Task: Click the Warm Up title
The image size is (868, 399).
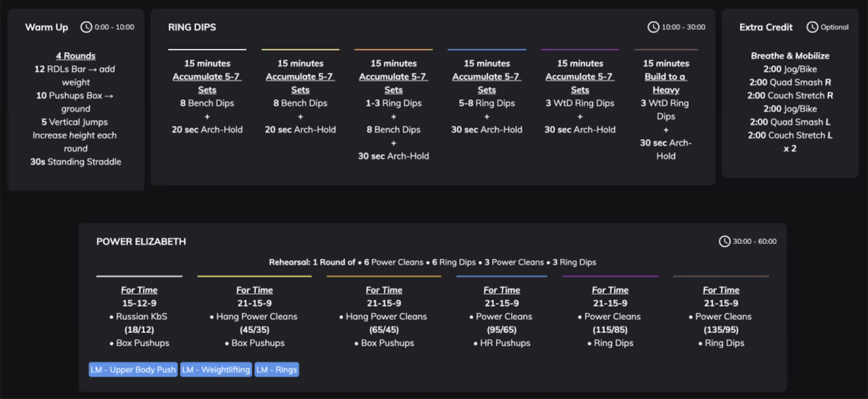Action: coord(46,27)
